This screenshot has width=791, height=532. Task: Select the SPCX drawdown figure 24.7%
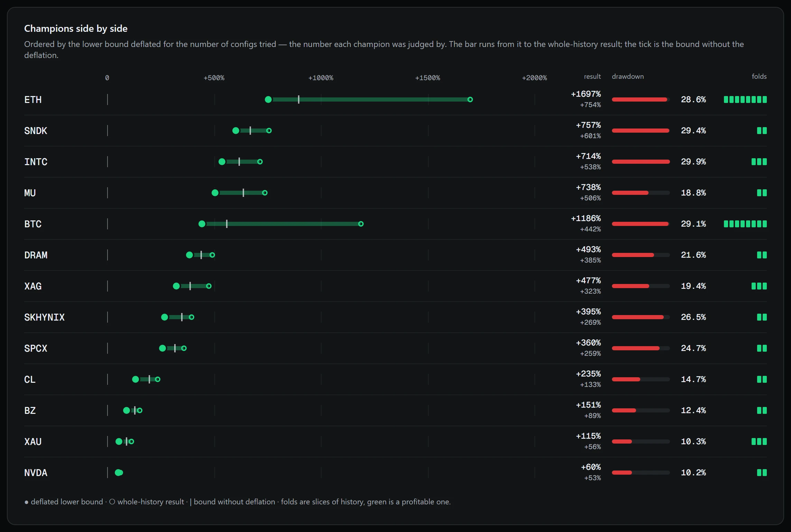694,348
